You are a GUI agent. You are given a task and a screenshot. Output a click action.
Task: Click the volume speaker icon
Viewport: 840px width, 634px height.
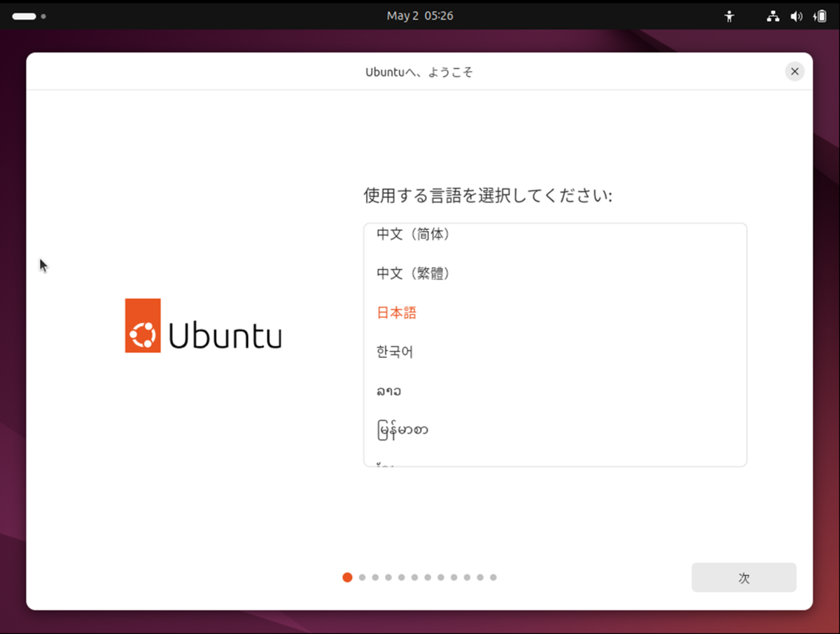[796, 16]
